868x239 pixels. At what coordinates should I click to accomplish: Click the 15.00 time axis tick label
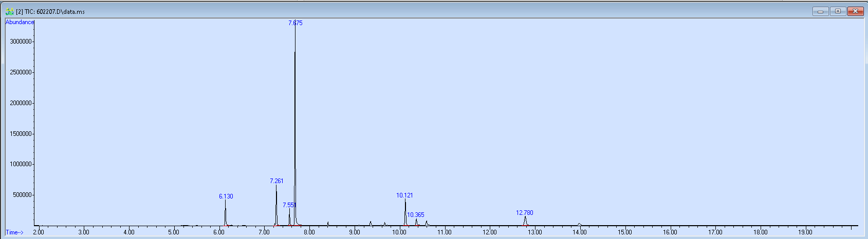click(x=625, y=232)
